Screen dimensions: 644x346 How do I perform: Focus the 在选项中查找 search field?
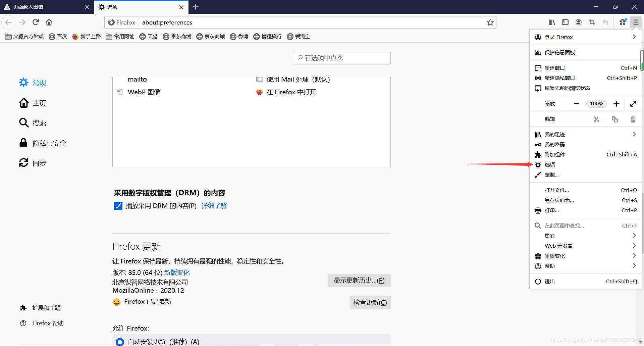pyautogui.click(x=342, y=58)
